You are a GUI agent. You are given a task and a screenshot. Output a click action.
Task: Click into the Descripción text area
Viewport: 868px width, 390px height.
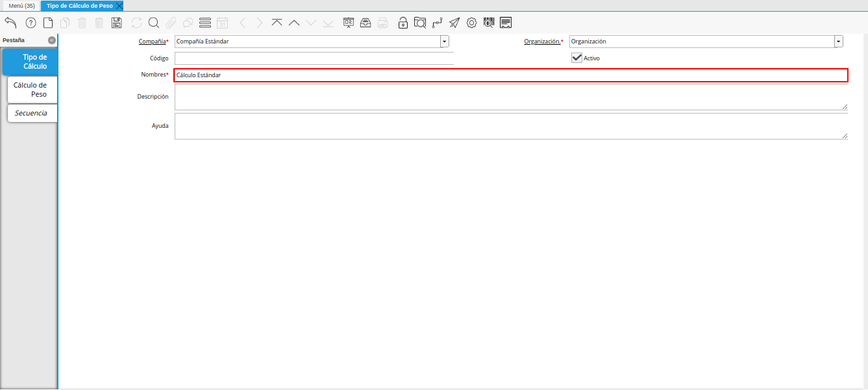(x=511, y=97)
